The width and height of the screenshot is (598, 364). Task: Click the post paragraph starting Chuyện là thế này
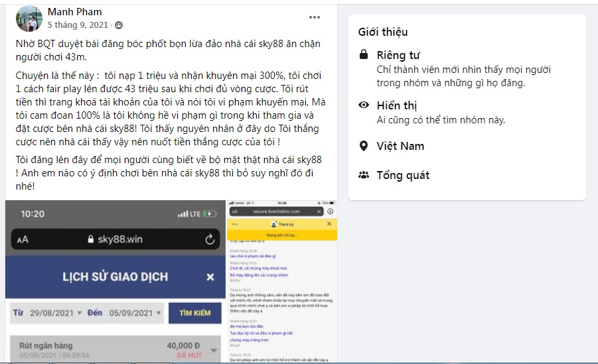pyautogui.click(x=171, y=109)
